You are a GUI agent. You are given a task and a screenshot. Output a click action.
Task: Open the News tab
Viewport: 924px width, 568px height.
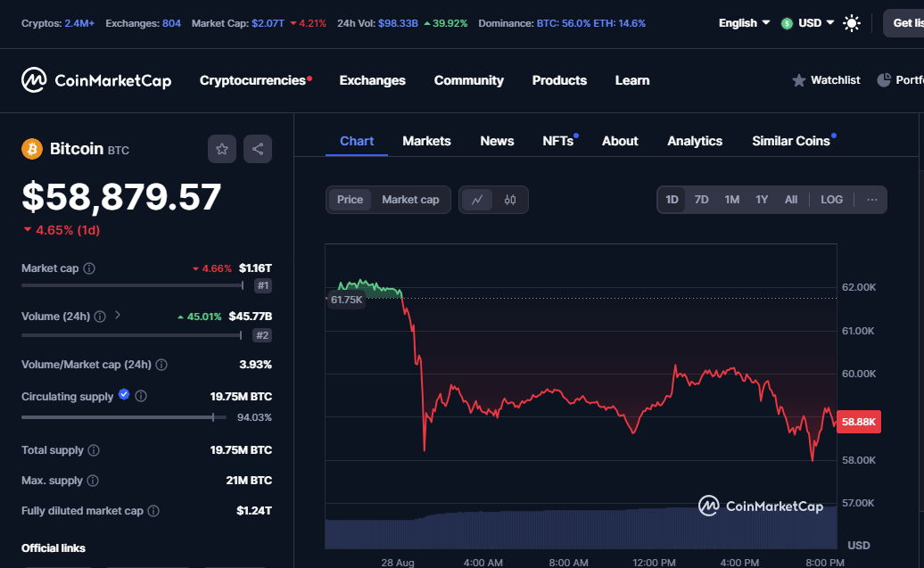click(x=497, y=142)
